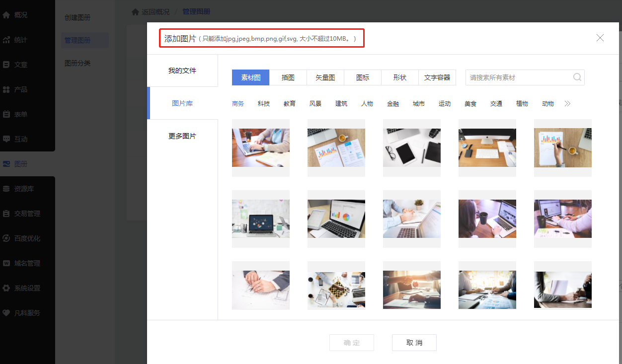The image size is (622, 364).
Task: Filter by 运动 category
Action: point(445,104)
